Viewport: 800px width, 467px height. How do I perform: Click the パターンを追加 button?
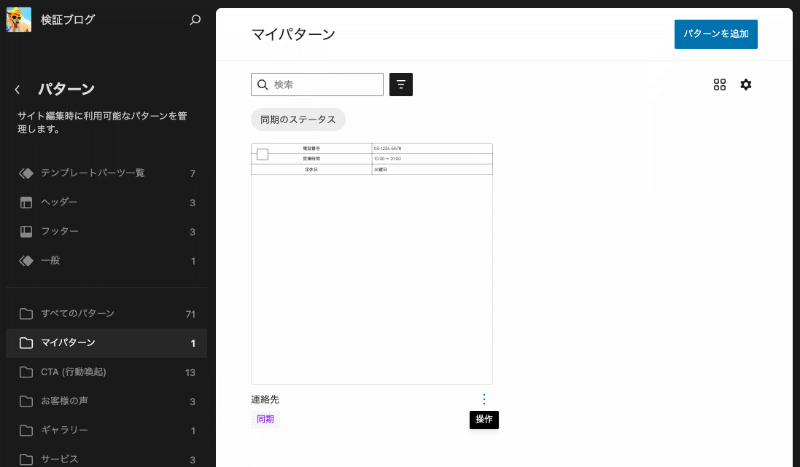(x=715, y=34)
